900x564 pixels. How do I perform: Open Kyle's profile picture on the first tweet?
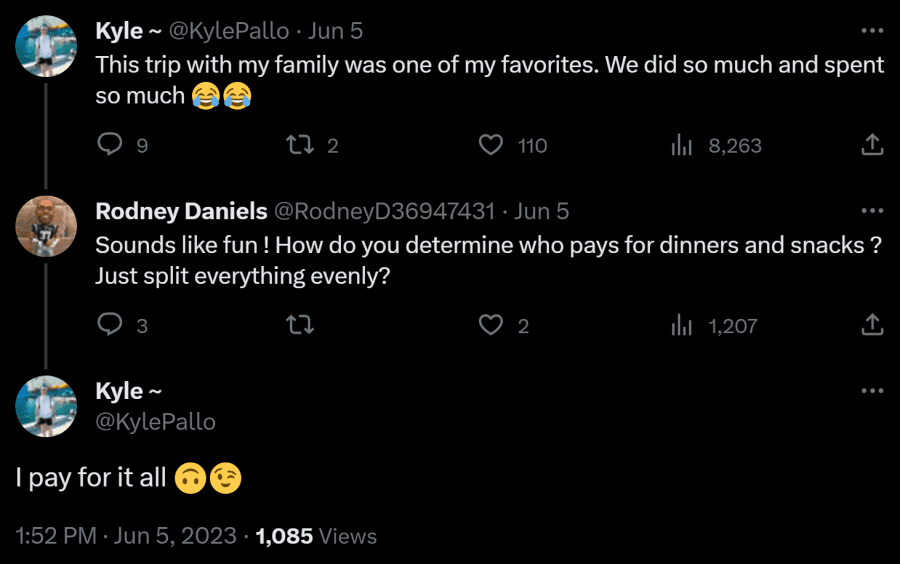point(46,46)
